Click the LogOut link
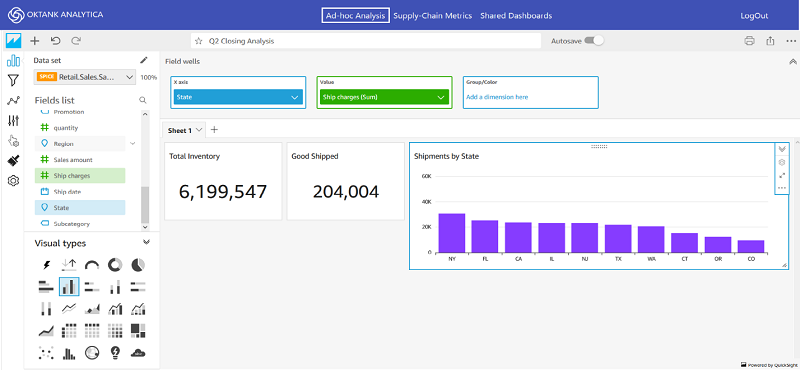This screenshot has width=800, height=370. point(754,16)
